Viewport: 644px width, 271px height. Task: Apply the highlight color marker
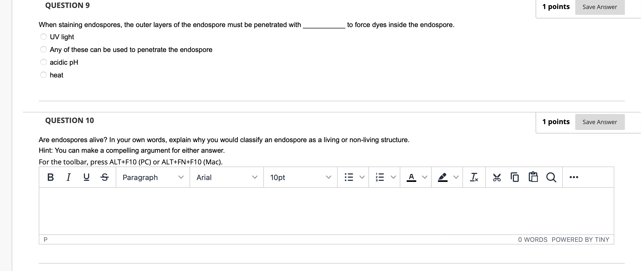click(x=443, y=177)
